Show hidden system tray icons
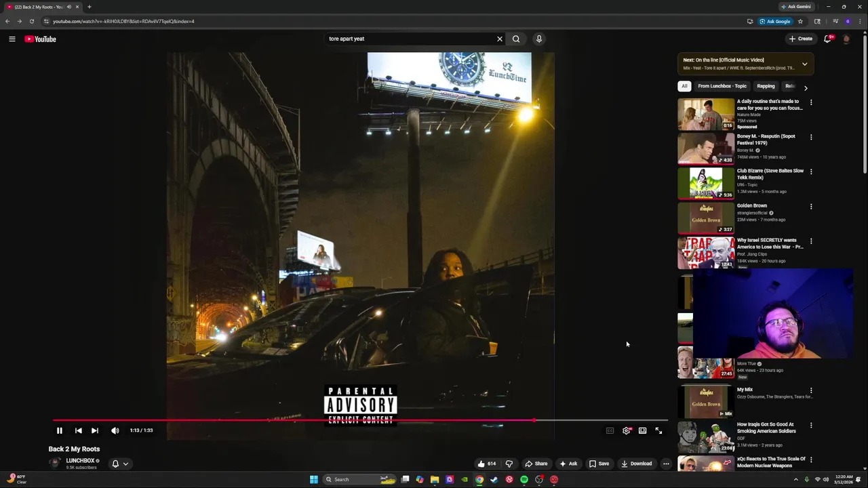Image resolution: width=868 pixels, height=488 pixels. [796, 479]
